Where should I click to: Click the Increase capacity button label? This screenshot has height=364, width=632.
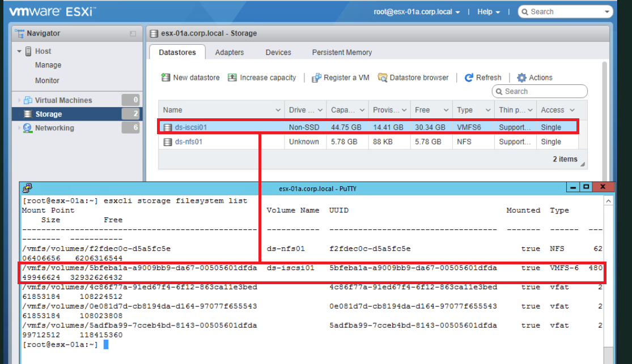(x=268, y=78)
